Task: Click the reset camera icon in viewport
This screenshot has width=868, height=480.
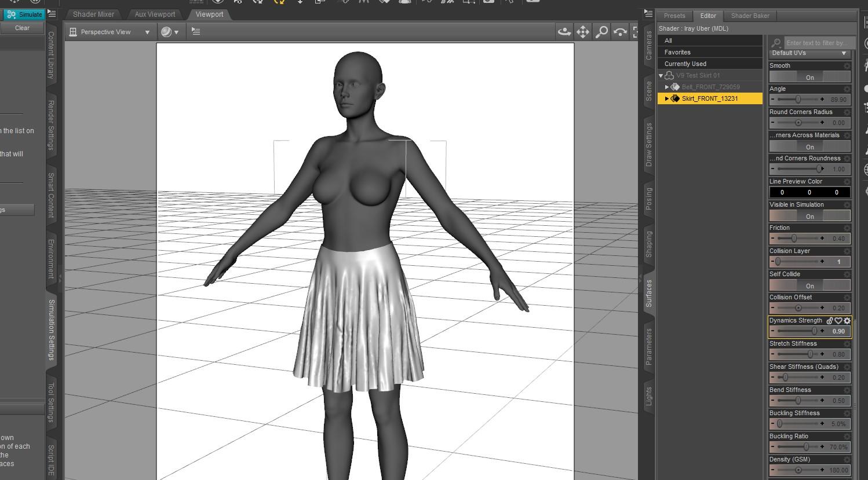Action: [x=620, y=32]
